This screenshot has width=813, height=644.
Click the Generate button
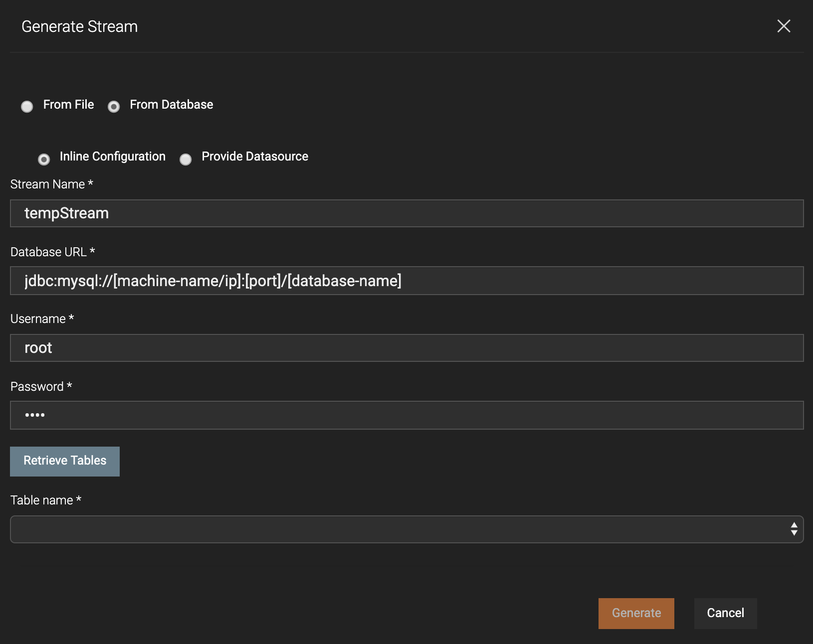[636, 613]
